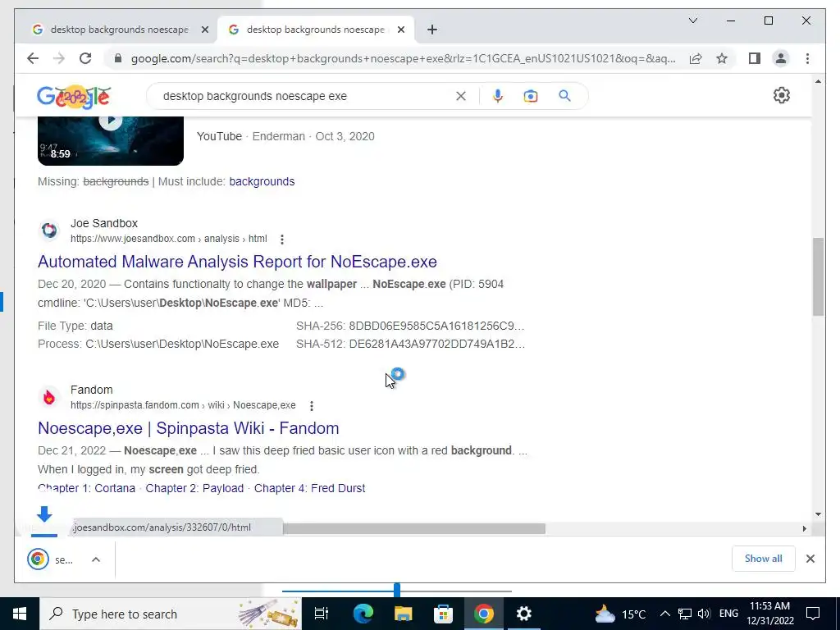Expand download item options chevron
Screen dimensions: 840x630
pos(96,559)
